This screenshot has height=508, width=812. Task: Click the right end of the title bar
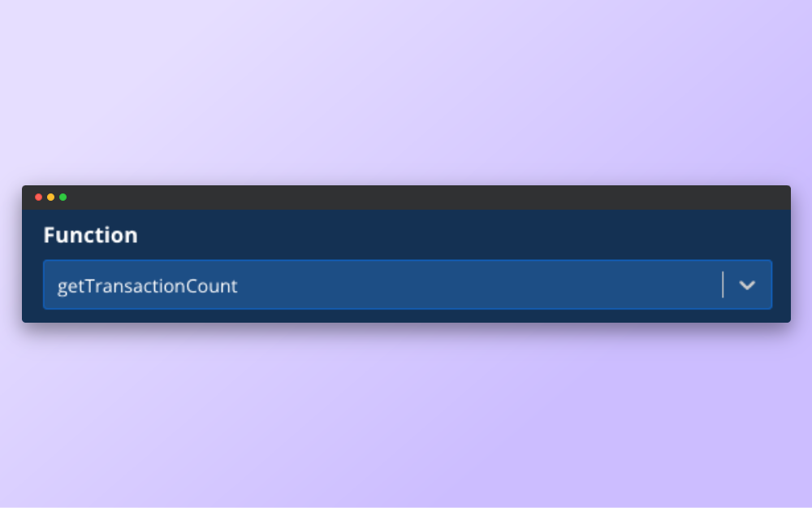771,198
